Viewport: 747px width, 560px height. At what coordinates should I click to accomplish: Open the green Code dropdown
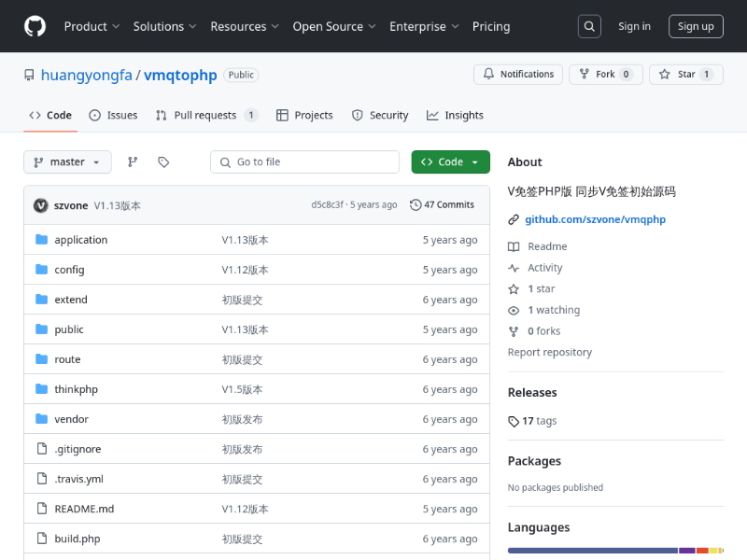pos(450,162)
